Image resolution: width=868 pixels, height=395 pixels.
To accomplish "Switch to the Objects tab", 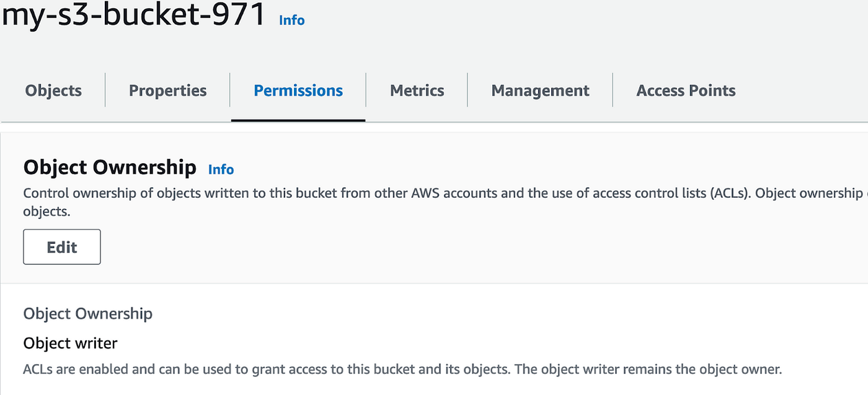I will click(53, 91).
